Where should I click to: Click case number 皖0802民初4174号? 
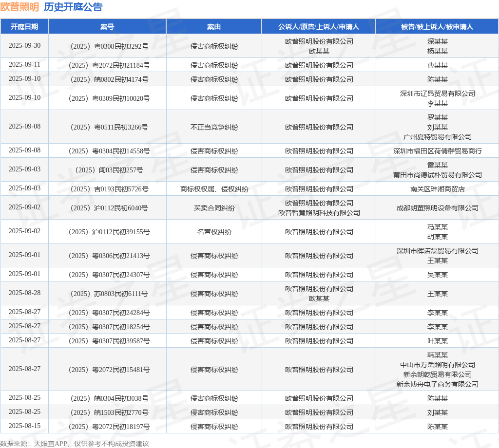click(x=109, y=79)
